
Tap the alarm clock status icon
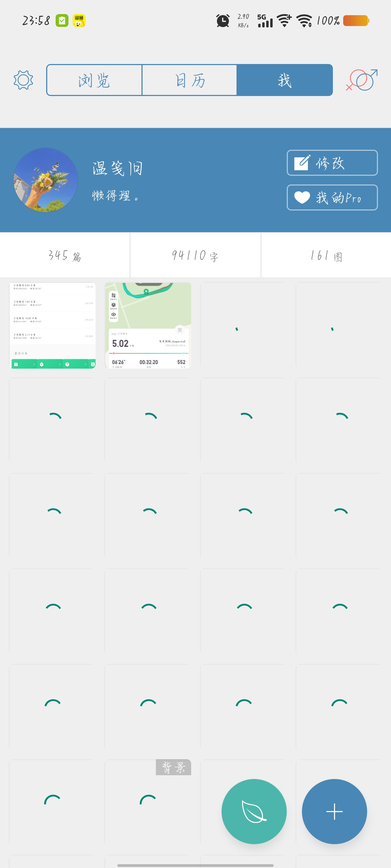(223, 21)
